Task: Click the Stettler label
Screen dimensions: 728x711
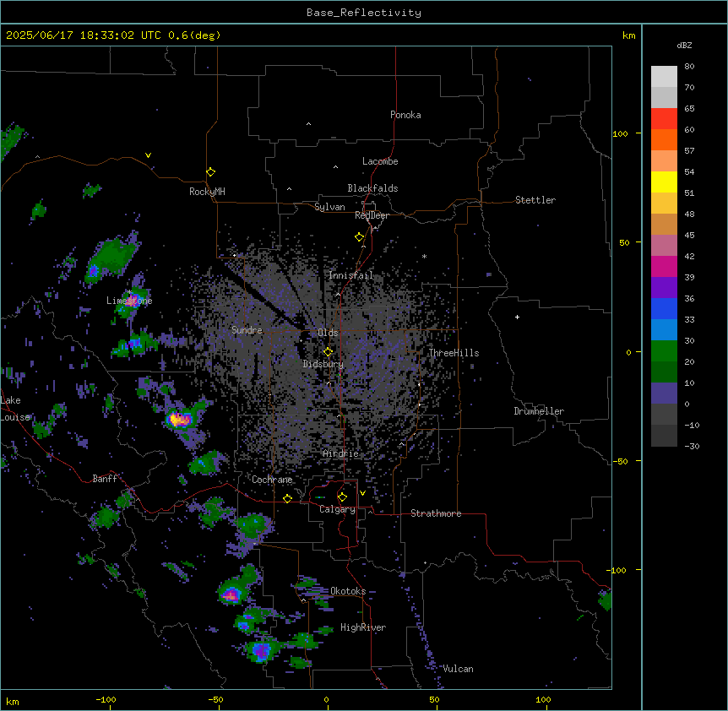Action: [535, 200]
